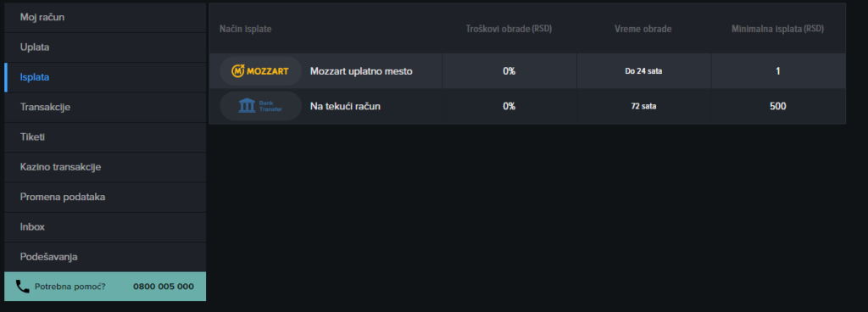The image size is (868, 312).
Task: Open Podešavanja settings item
Action: (105, 257)
